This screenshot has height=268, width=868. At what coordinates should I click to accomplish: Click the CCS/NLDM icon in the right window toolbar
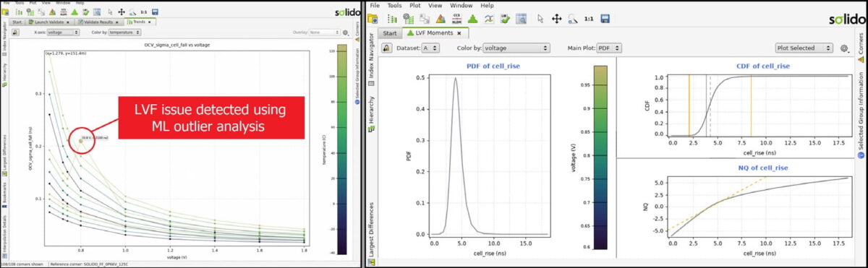tap(457, 19)
